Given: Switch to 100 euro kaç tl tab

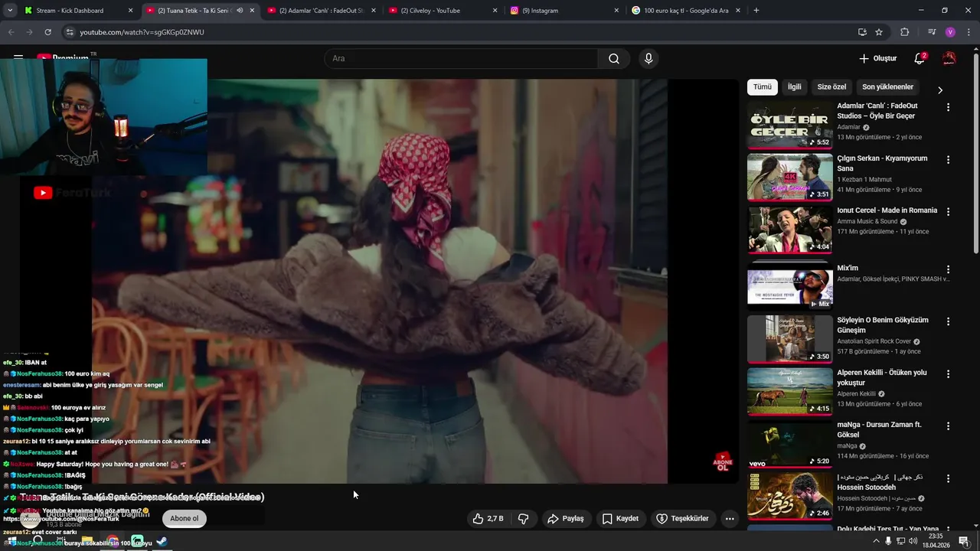Looking at the screenshot, I should [x=686, y=11].
